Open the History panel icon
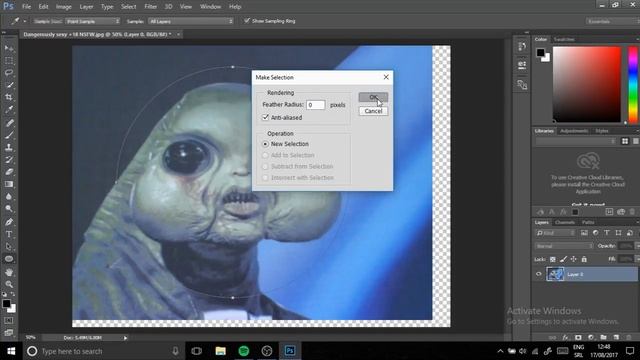Viewport: 640px width, 360px height. coord(522,47)
